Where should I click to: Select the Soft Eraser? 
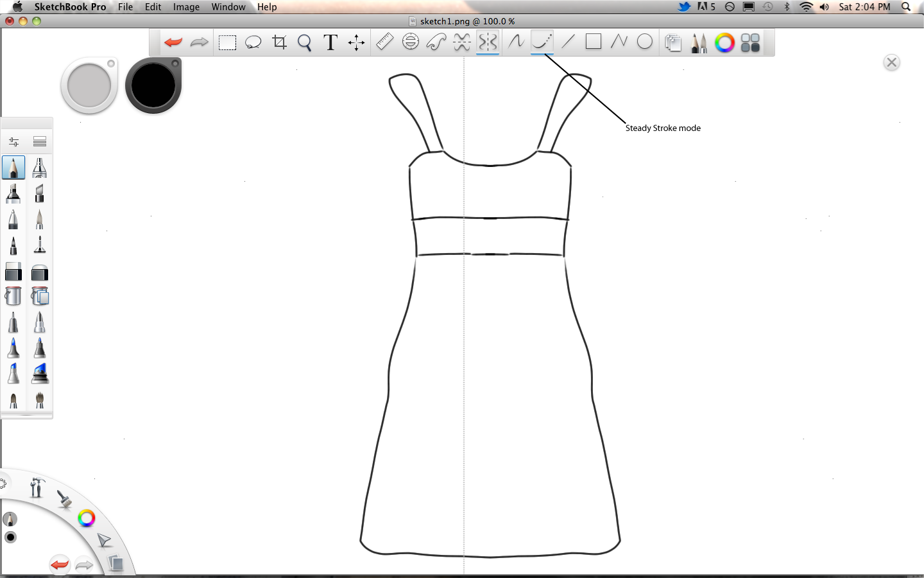(40, 272)
